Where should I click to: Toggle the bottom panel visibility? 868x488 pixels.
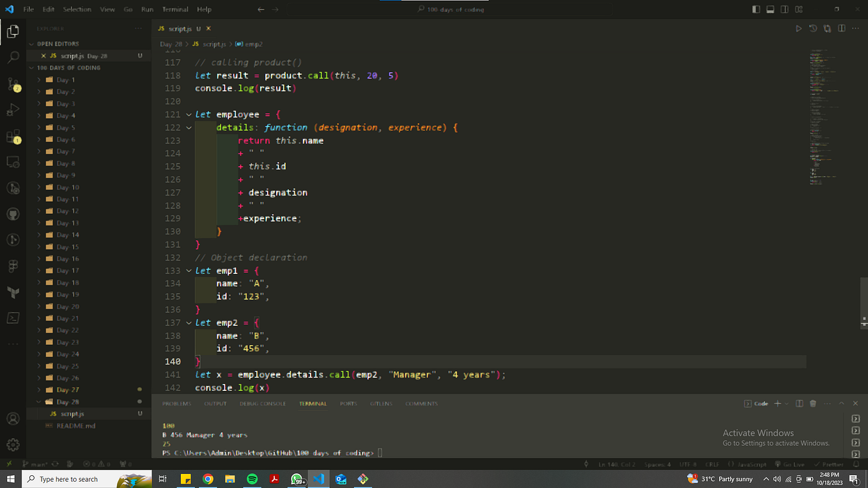pyautogui.click(x=770, y=10)
